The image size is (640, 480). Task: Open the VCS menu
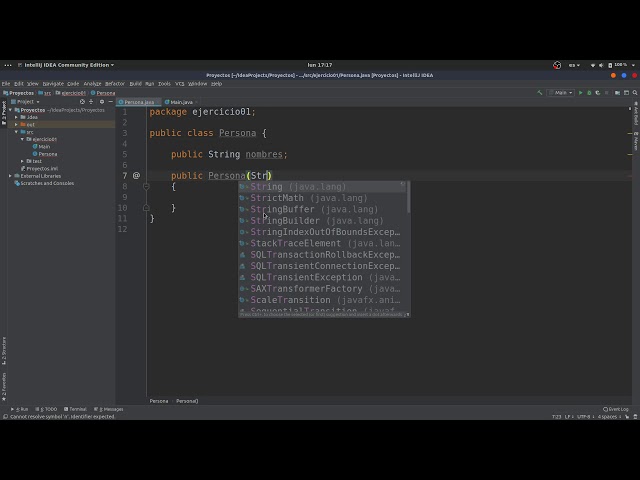(180, 84)
